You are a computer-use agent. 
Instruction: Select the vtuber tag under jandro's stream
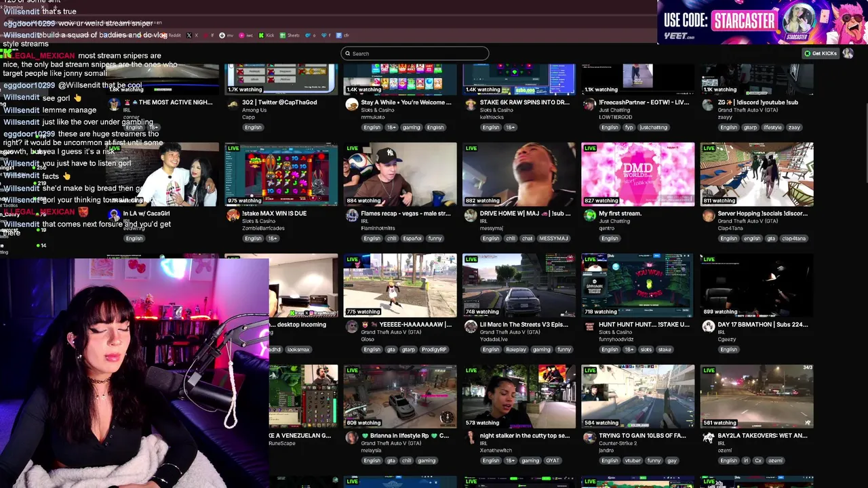coord(632,461)
